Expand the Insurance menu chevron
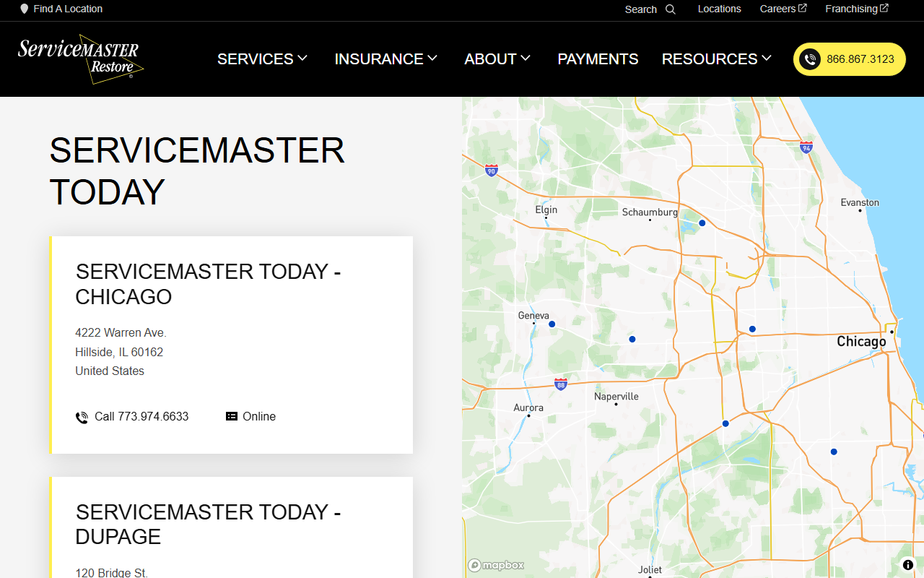The image size is (924, 578). (x=432, y=58)
